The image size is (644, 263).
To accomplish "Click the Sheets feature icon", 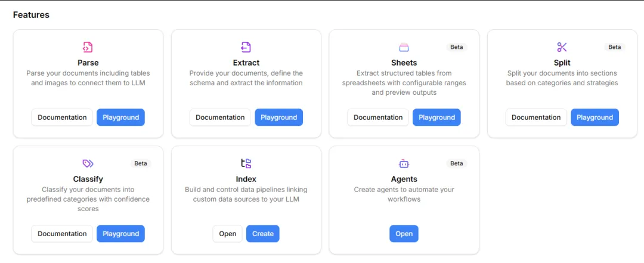I will coord(404,47).
